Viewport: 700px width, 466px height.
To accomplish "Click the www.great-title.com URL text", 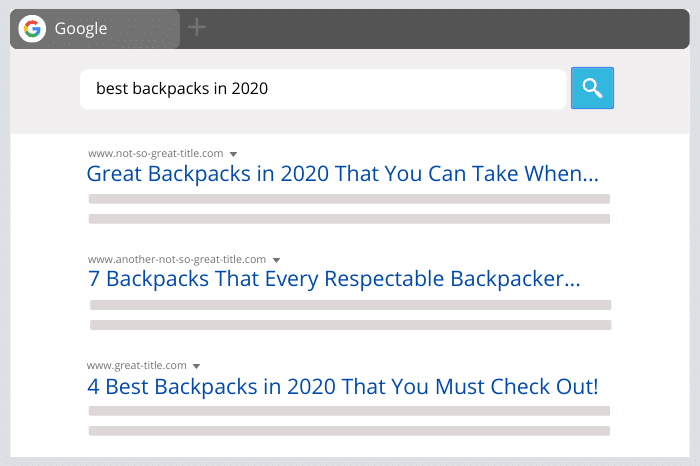I will tap(137, 366).
